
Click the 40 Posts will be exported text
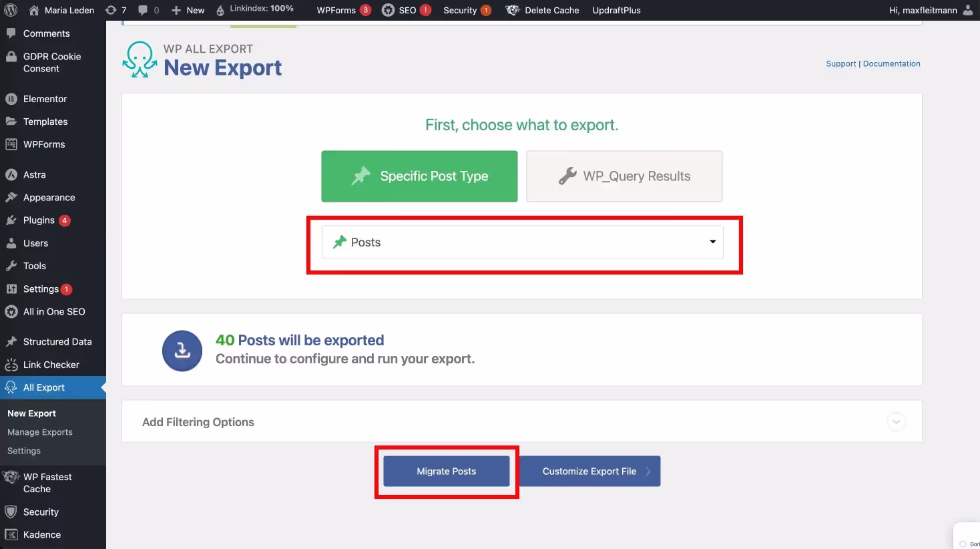(x=300, y=340)
